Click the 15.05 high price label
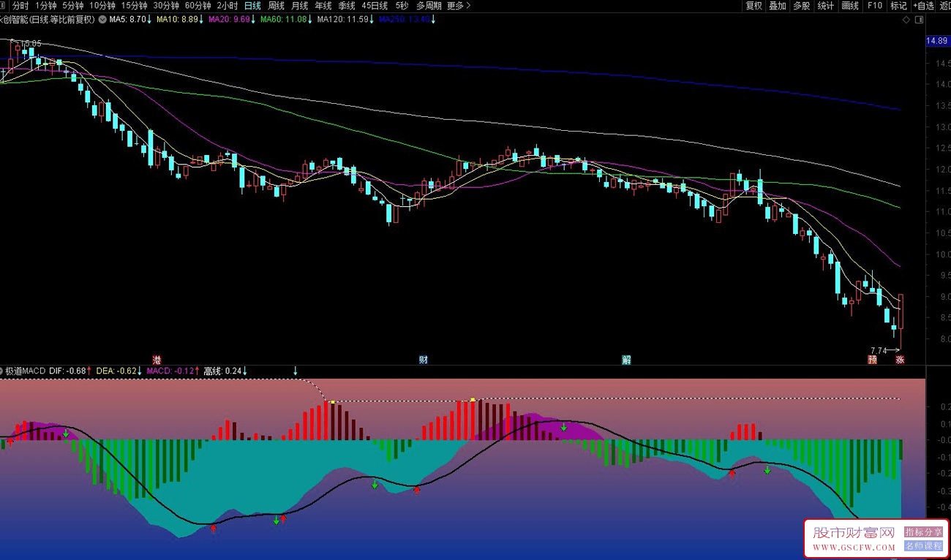 click(x=31, y=44)
